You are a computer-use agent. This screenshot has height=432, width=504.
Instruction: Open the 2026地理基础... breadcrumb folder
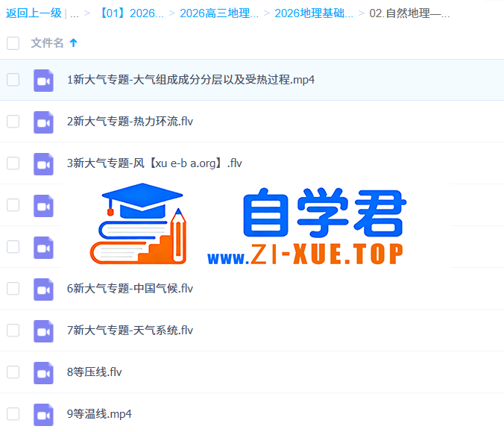(314, 13)
